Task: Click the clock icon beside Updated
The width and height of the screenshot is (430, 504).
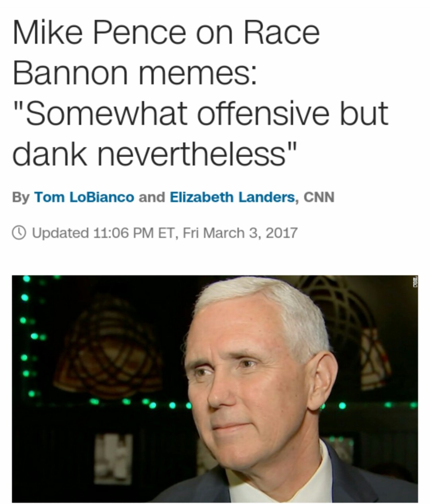Action: 20,233
